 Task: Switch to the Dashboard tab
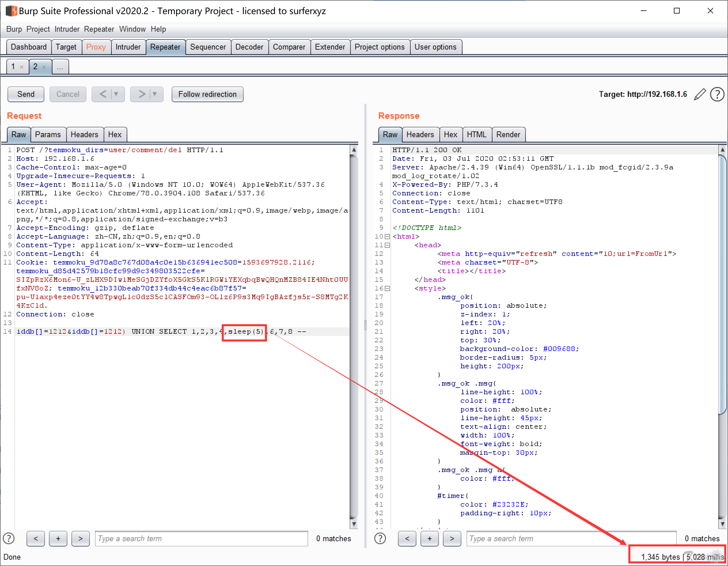[29, 47]
